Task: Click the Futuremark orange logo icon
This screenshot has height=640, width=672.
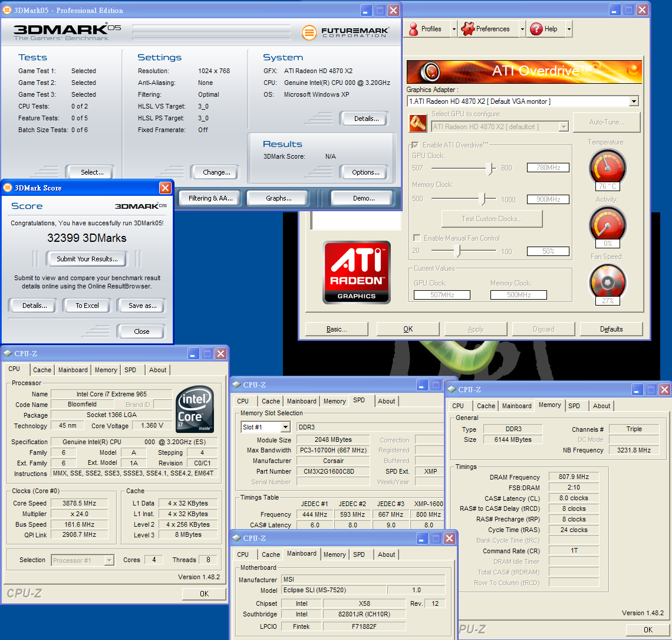Action: pos(309,32)
